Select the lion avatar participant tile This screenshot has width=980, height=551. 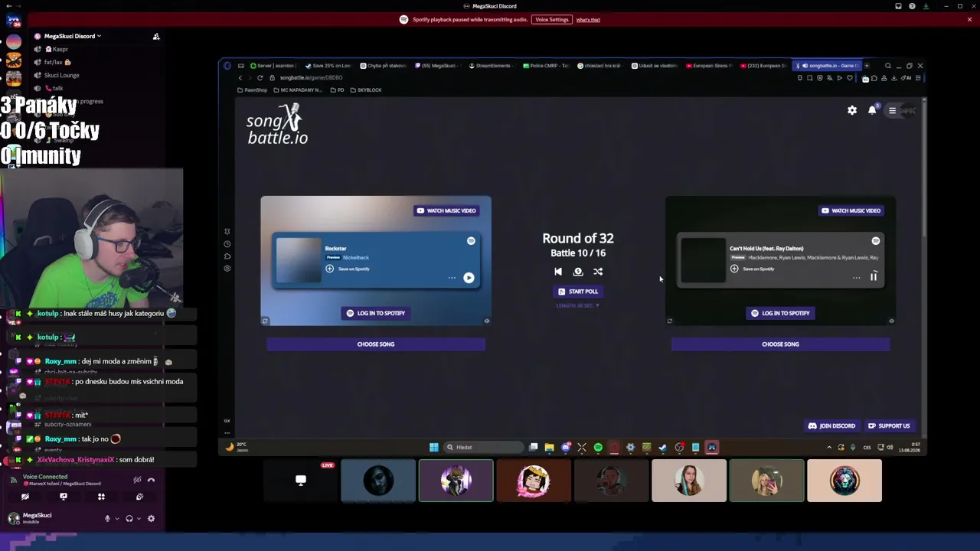(x=844, y=481)
